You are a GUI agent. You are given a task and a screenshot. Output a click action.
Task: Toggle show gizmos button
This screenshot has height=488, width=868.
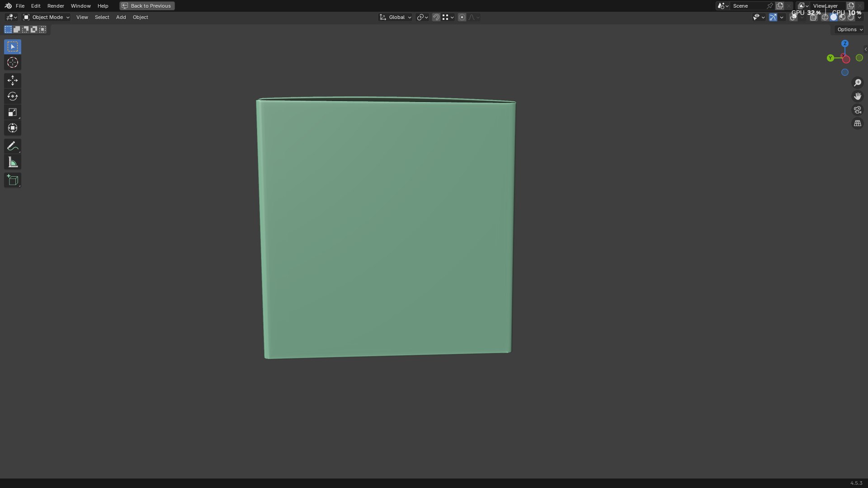(773, 17)
